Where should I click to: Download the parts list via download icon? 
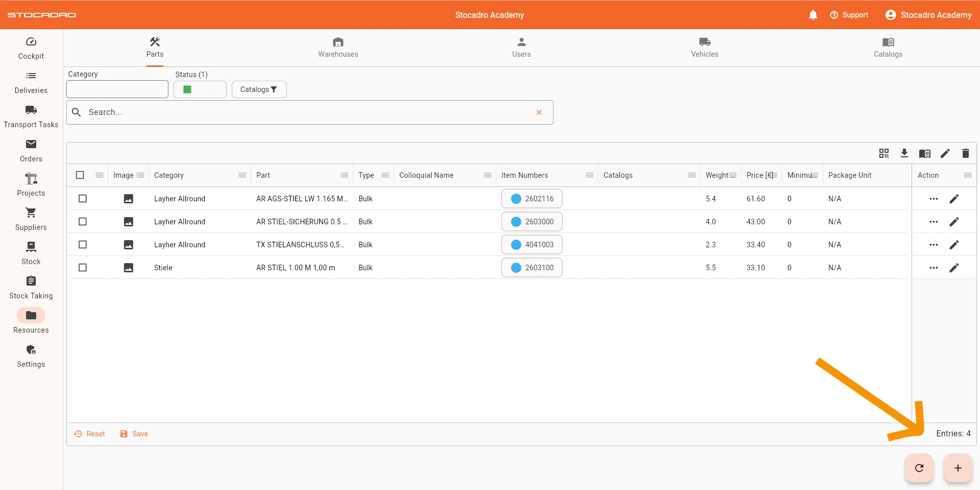point(904,153)
